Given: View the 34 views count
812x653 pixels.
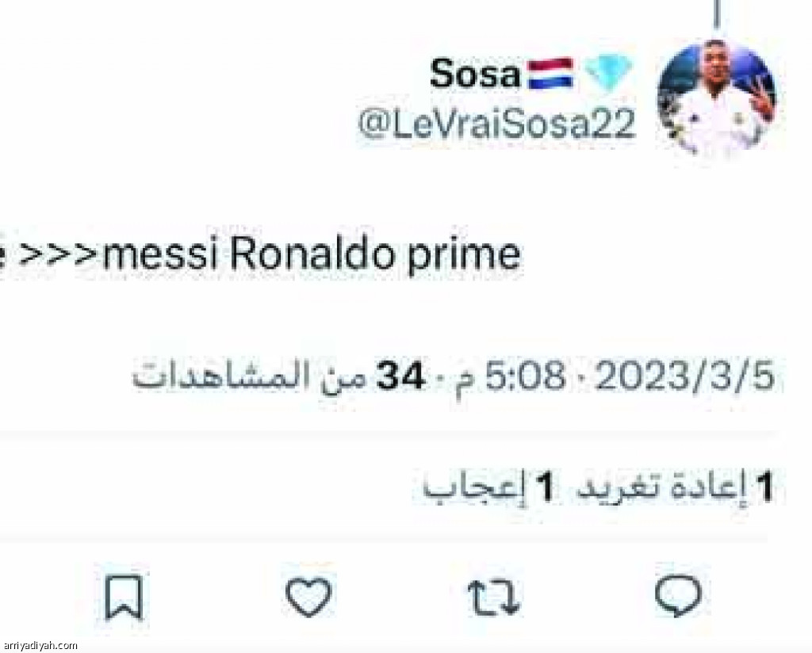Looking at the screenshot, I should click(x=400, y=376).
